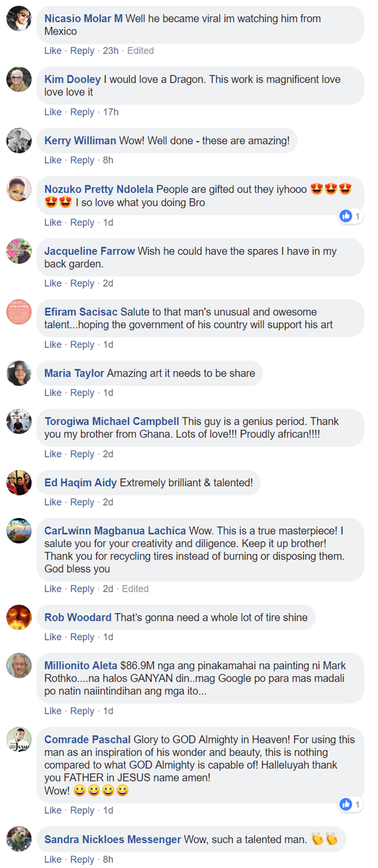This screenshot has width=378, height=868.
Task: Click the 8h timestamp on Kerry's comment
Action: pyautogui.click(x=108, y=160)
